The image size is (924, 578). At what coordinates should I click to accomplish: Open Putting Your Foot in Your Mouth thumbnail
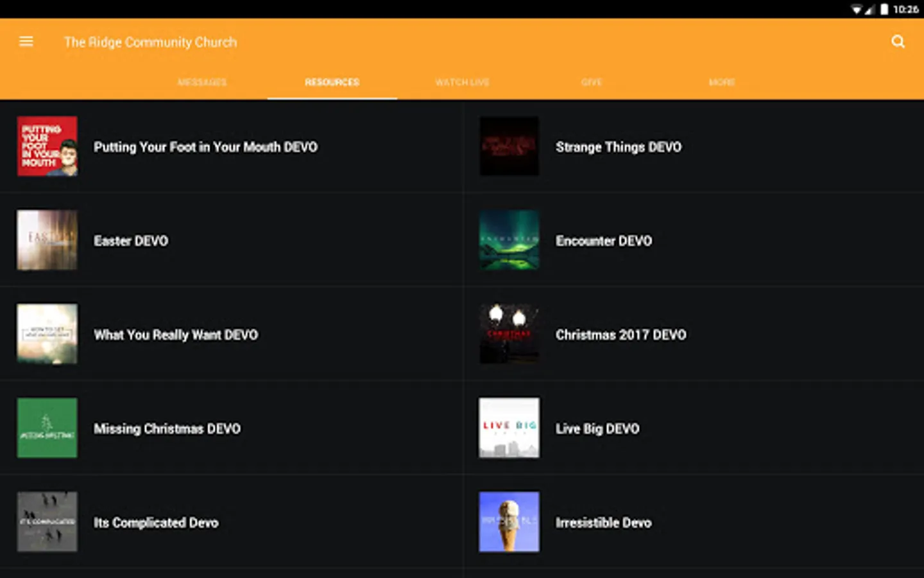click(x=47, y=146)
